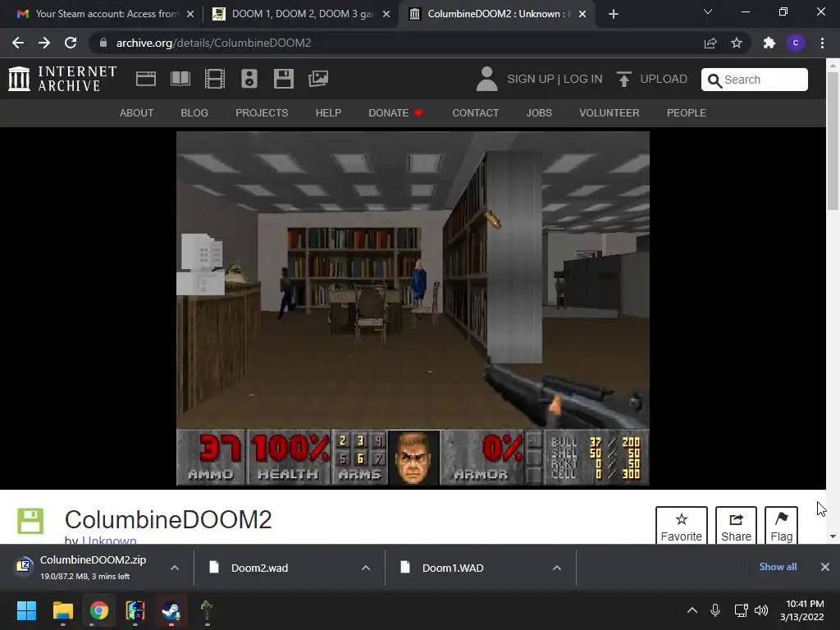This screenshot has height=630, width=840.
Task: Open the Web (Wayback) media icon
Action: coord(146,79)
